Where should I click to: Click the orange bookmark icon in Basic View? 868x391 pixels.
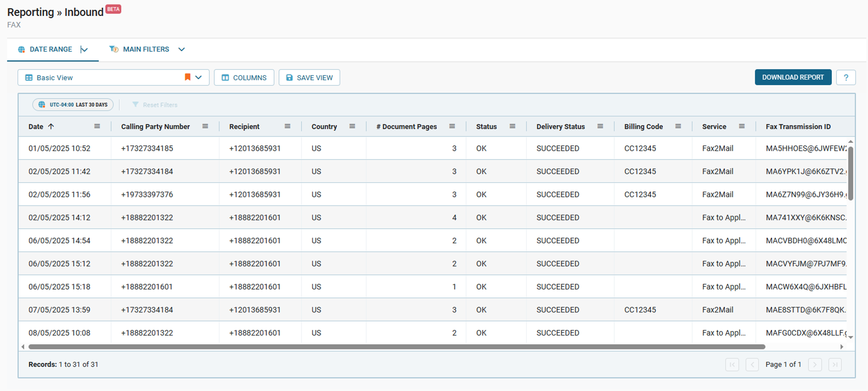point(187,77)
